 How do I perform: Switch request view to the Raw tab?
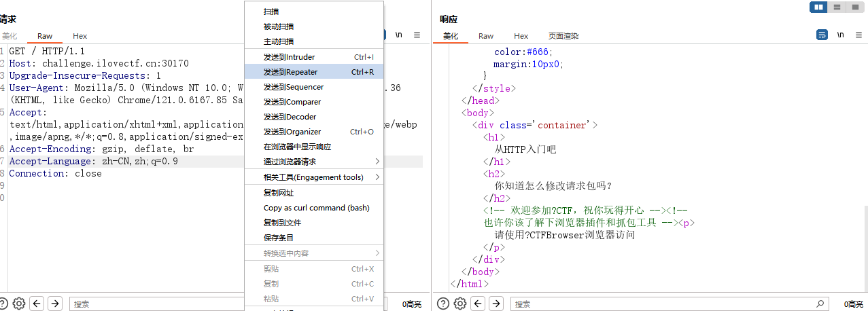point(45,36)
